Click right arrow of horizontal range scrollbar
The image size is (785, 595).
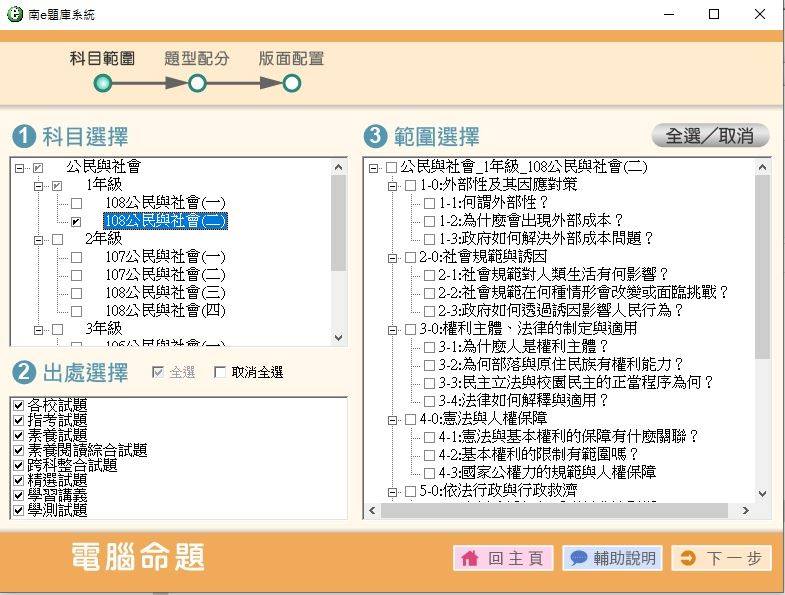click(x=745, y=510)
